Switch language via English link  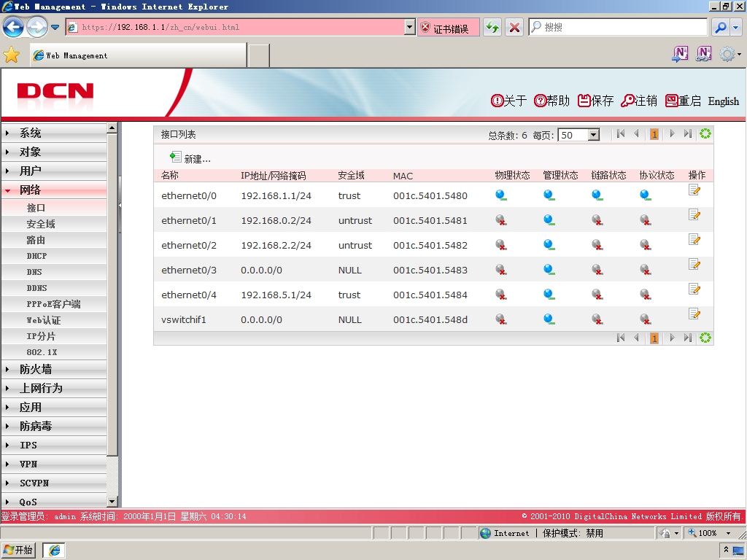coord(723,101)
